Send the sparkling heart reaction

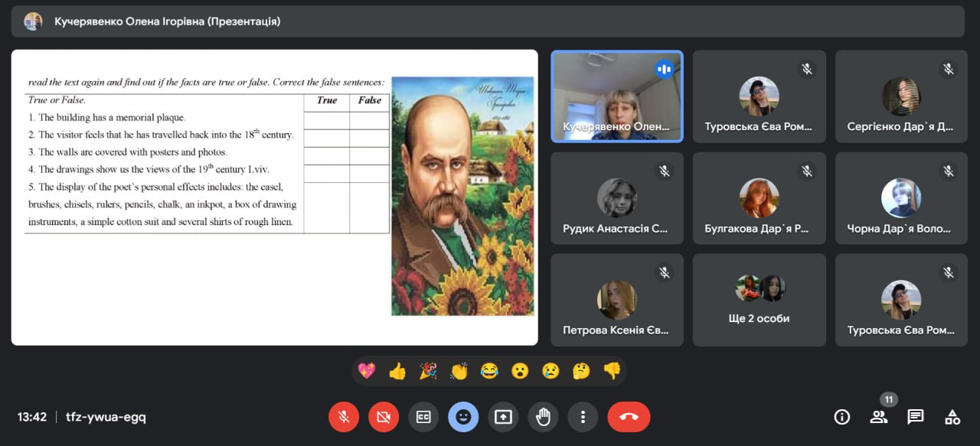(x=367, y=371)
